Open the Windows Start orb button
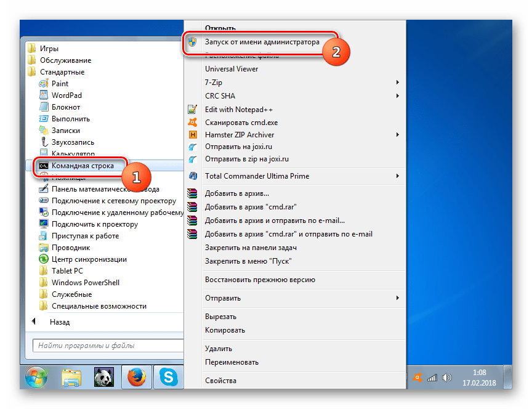The width and height of the screenshot is (532, 409). (36, 377)
